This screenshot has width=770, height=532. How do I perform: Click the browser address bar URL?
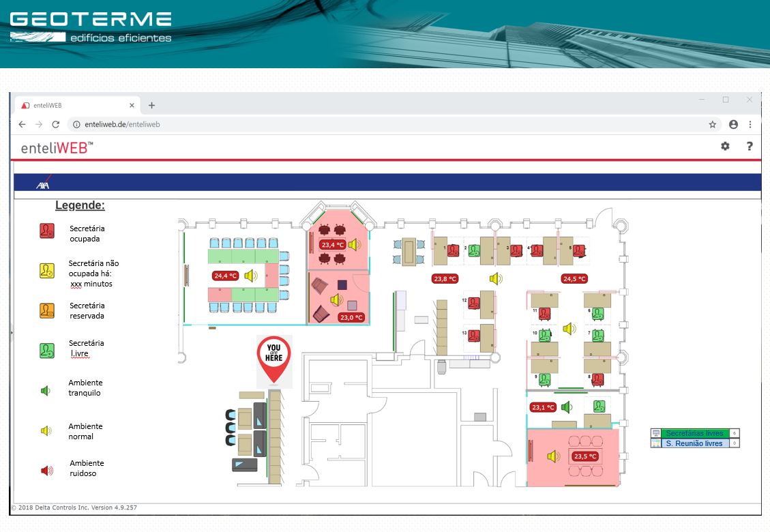click(x=122, y=124)
